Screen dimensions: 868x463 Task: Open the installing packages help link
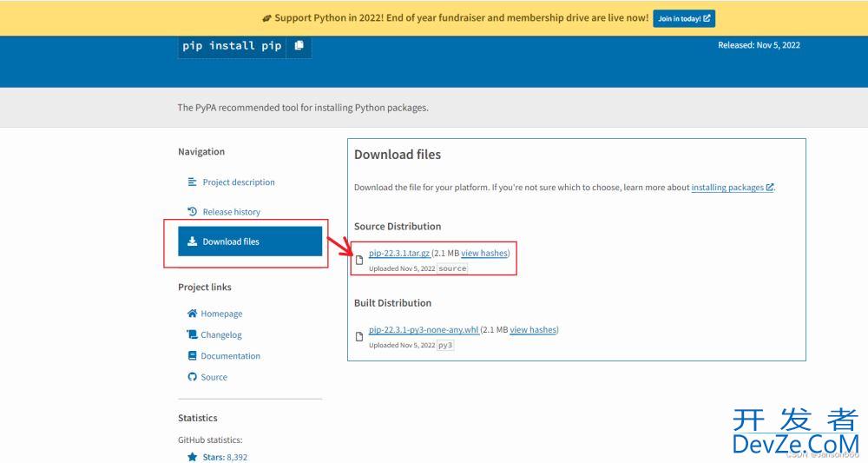732,187
